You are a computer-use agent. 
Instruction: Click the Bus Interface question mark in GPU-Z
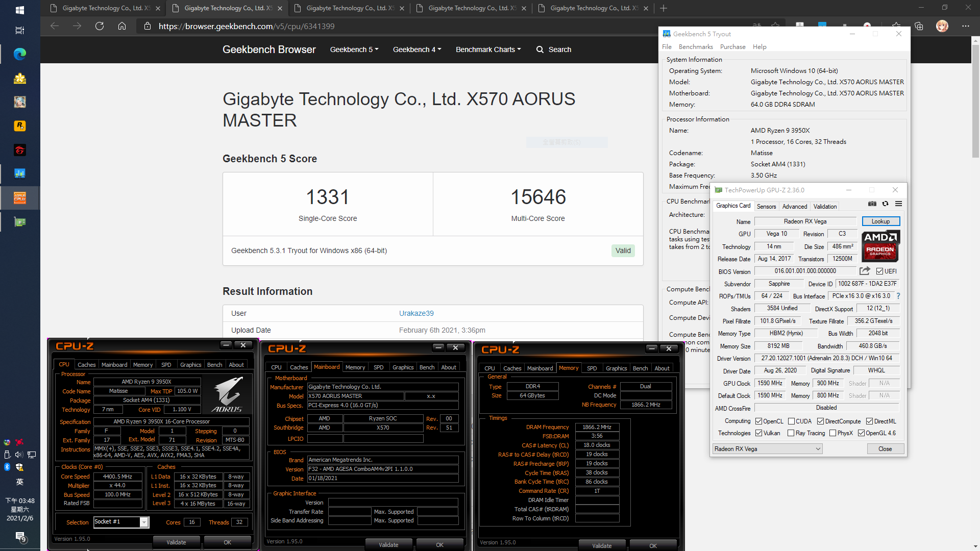898,296
